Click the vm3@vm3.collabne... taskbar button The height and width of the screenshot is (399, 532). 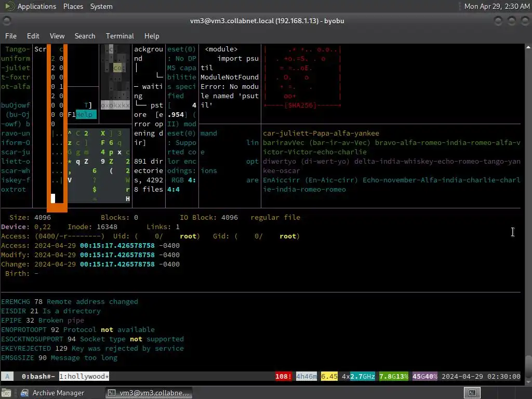(x=149, y=393)
